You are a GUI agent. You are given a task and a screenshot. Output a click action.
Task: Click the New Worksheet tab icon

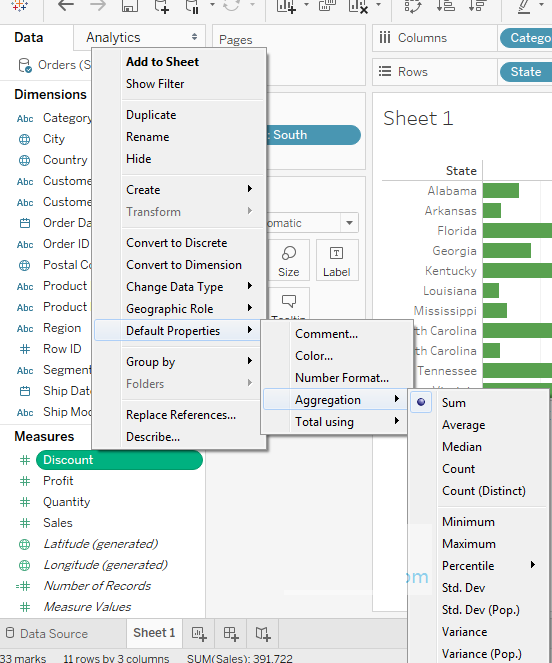coord(198,633)
